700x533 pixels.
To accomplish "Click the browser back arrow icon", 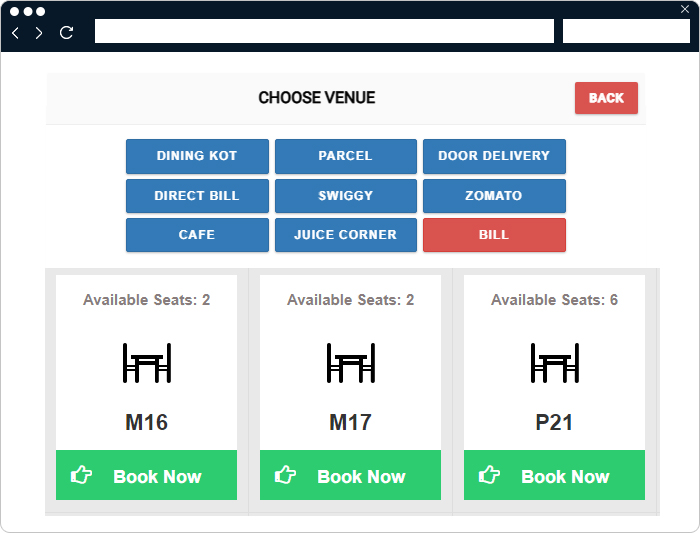I will [x=15, y=33].
